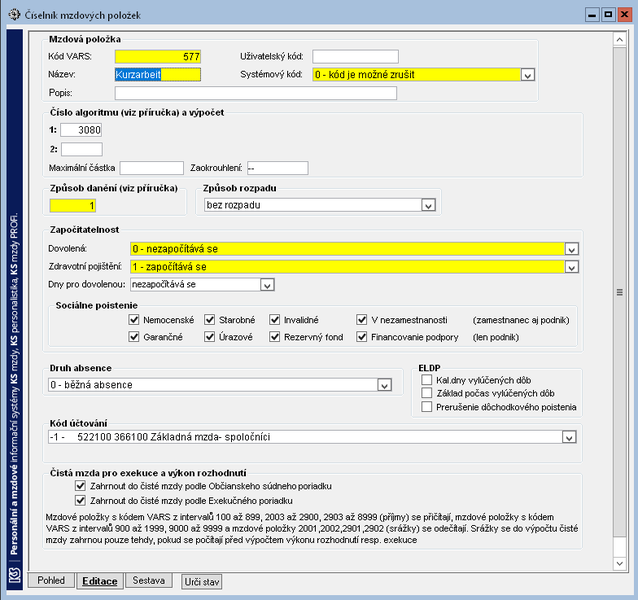Expand the Způsob rozpadu dropdown
638x600 pixels.
click(x=428, y=205)
